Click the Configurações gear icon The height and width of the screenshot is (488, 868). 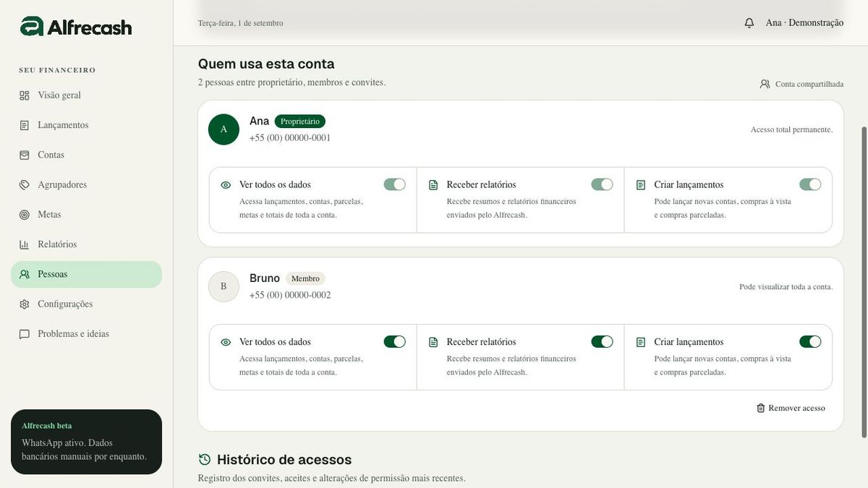tap(25, 304)
